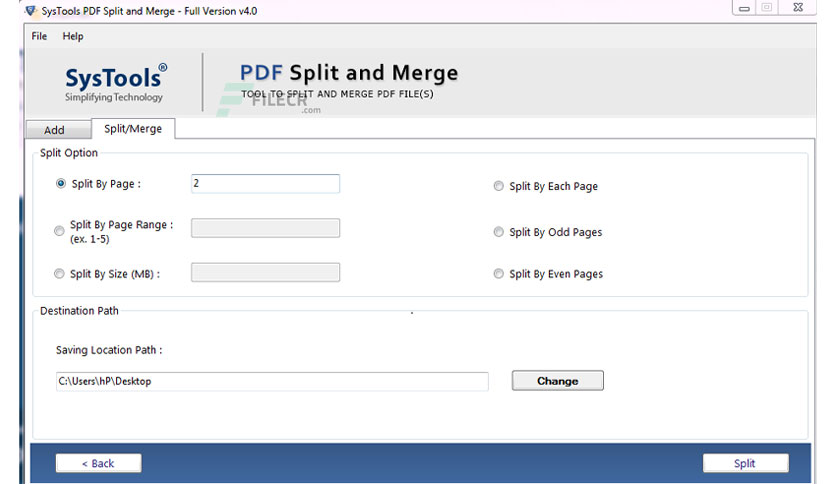Choose the Split By Size (MB) radio
Viewport: 836px width, 484px height.
pos(59,273)
